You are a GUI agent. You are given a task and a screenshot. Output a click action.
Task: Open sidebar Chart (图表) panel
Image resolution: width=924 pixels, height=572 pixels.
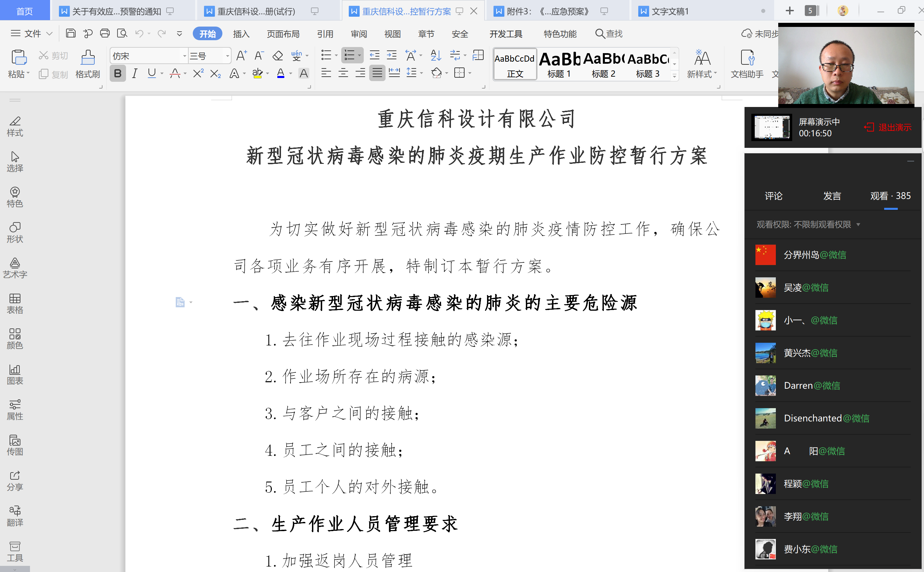click(15, 374)
